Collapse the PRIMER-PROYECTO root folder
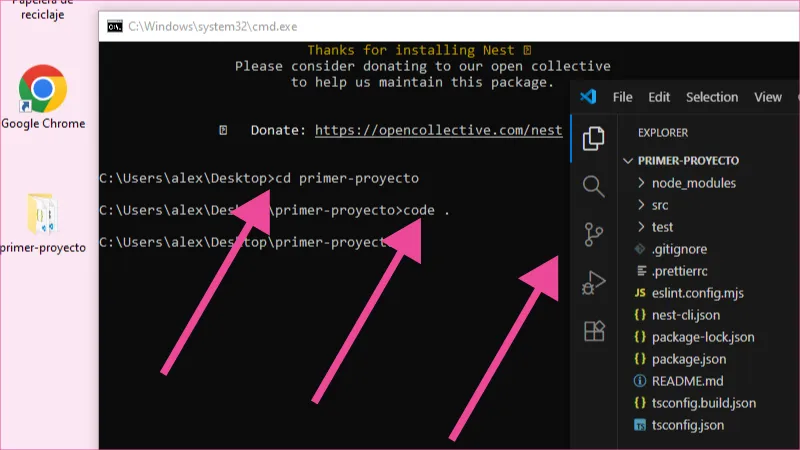Screen dimensions: 800x450 click(x=628, y=161)
